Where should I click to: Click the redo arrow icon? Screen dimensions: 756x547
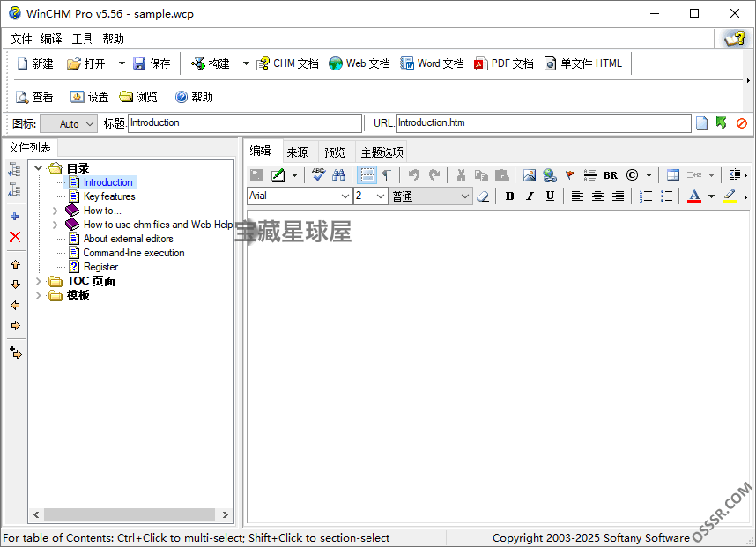click(x=434, y=174)
